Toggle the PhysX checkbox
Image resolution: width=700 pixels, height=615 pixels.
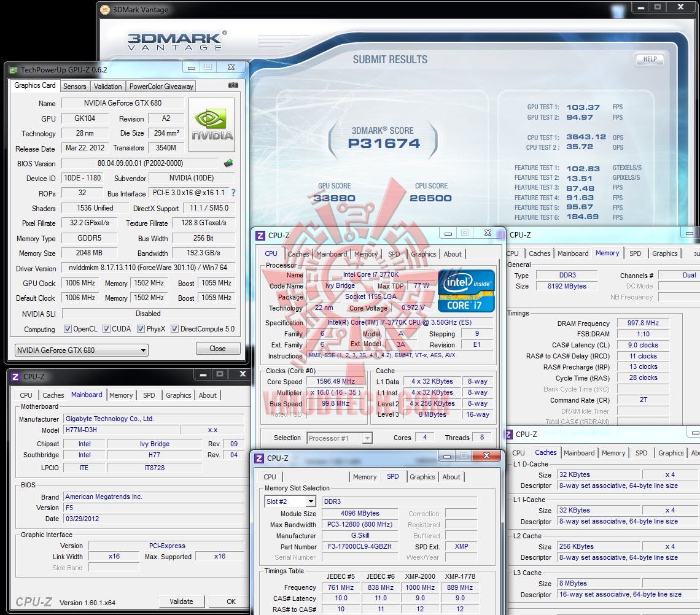[x=141, y=329]
